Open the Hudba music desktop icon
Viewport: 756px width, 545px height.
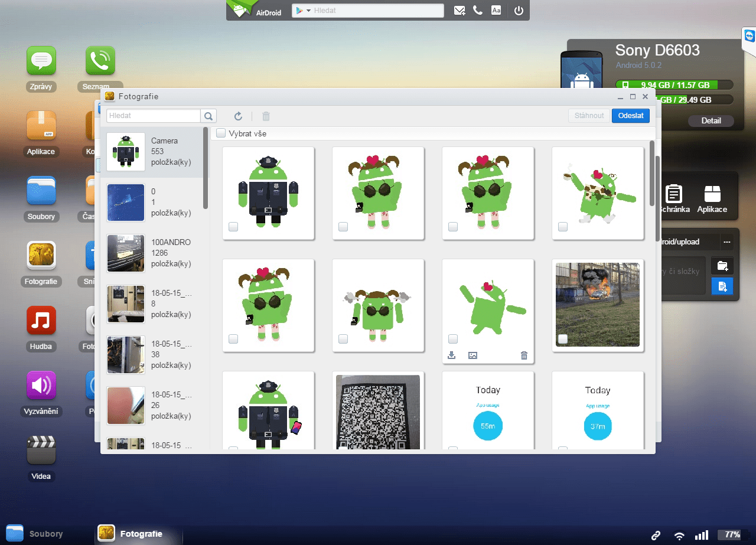41,321
